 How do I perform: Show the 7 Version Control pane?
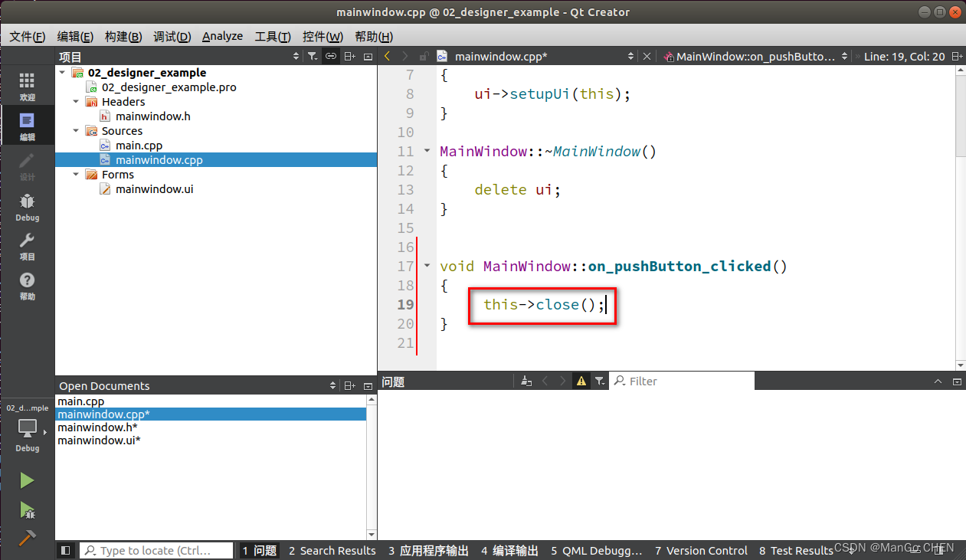[701, 550]
